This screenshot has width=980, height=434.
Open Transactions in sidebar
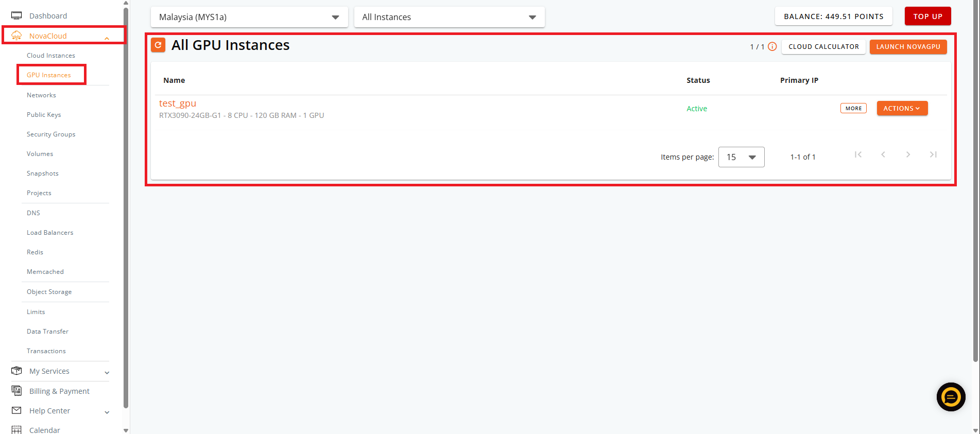(x=46, y=351)
